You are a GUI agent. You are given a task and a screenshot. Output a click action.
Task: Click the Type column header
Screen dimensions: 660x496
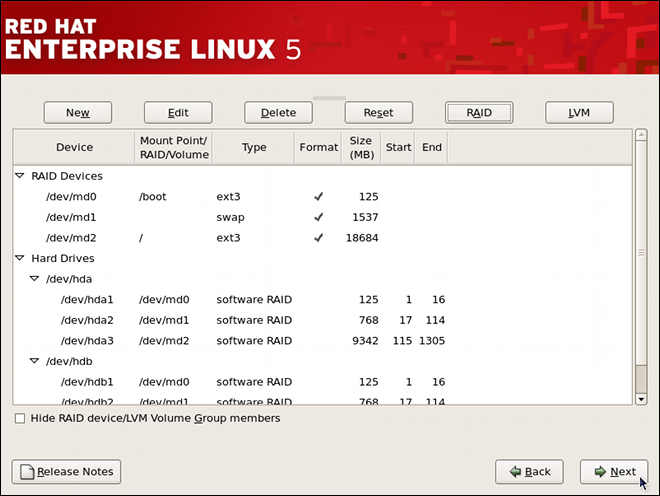click(253, 147)
